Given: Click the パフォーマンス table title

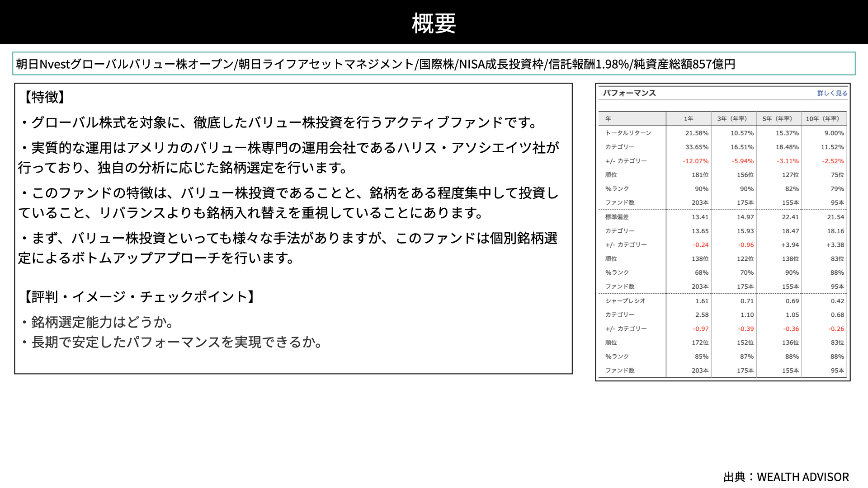Looking at the screenshot, I should coord(629,93).
